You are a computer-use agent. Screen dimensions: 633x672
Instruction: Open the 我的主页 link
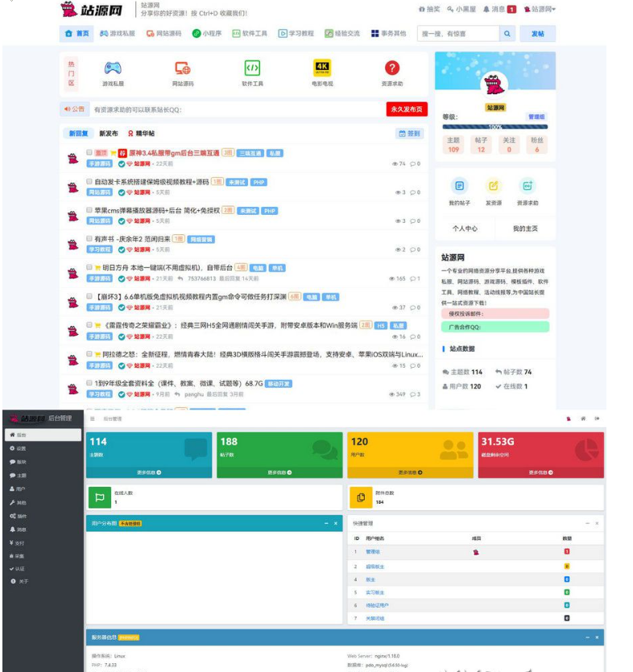click(x=525, y=229)
